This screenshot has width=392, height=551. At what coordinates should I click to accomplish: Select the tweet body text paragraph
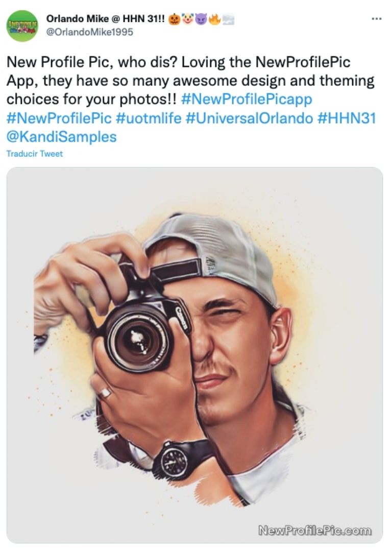pos(191,100)
